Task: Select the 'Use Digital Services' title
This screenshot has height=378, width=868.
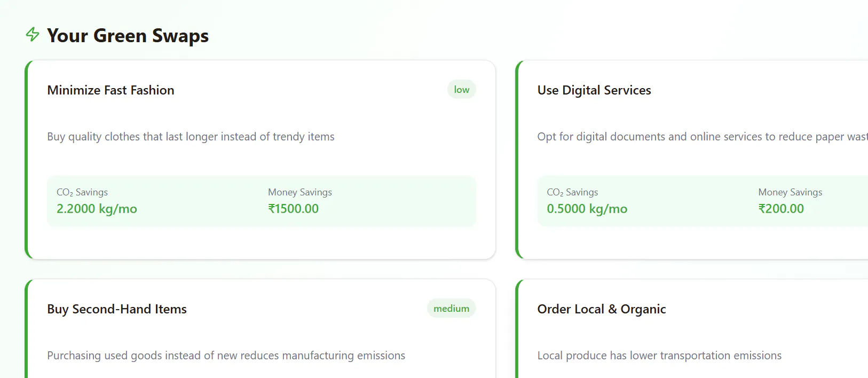Action: [594, 90]
